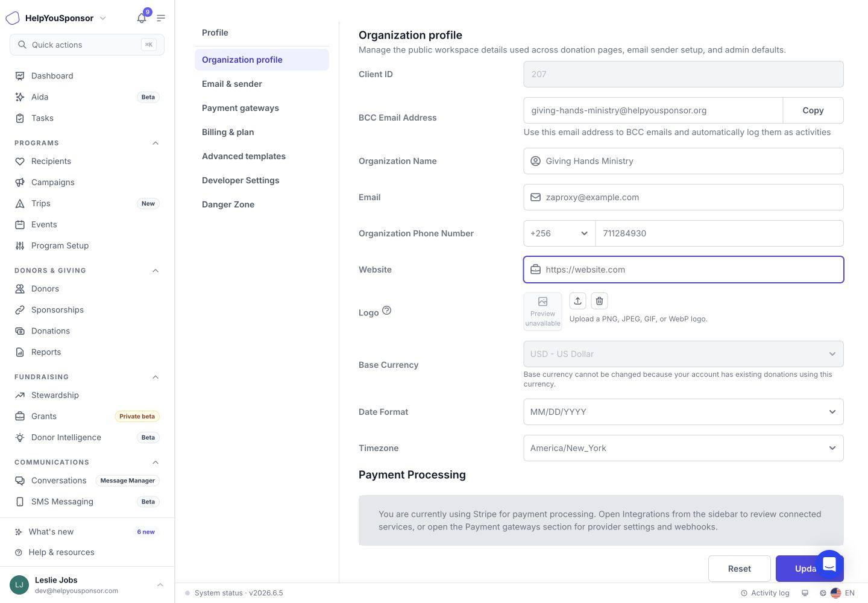Upload a new logo file

click(x=577, y=301)
